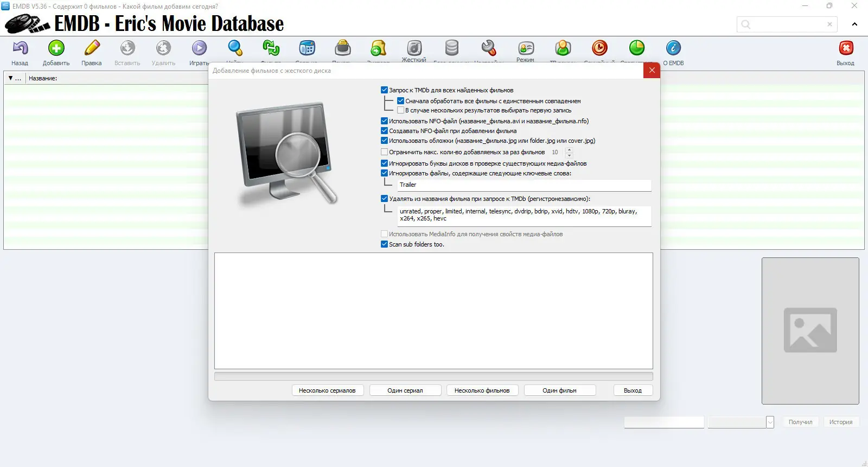Click the large results list box in dialog
Image resolution: width=868 pixels, height=467 pixels.
click(x=433, y=311)
